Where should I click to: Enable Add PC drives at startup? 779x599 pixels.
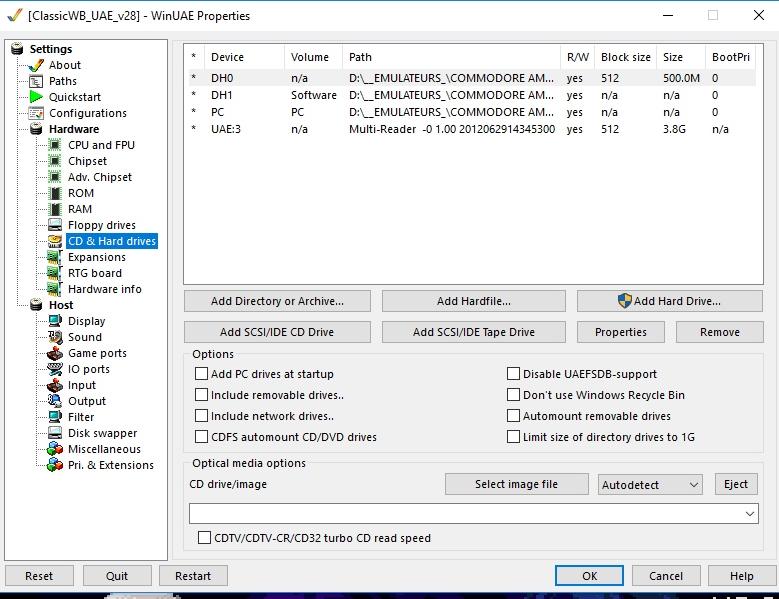coord(201,374)
